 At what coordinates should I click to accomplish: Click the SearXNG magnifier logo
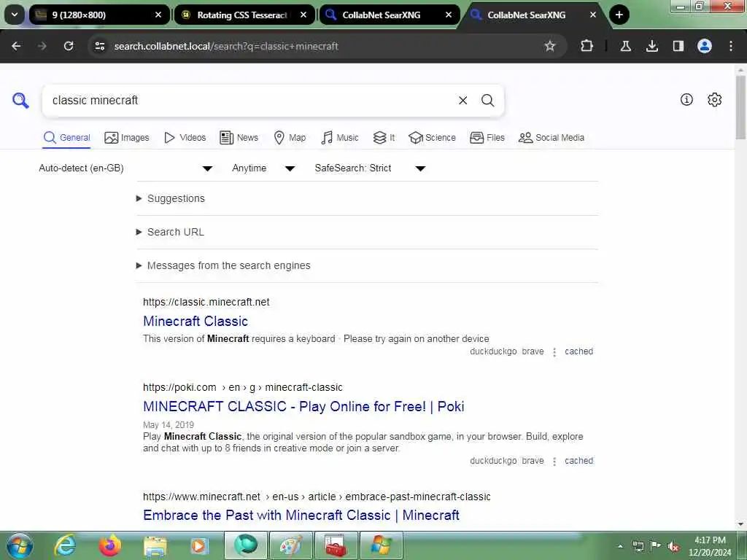20,101
